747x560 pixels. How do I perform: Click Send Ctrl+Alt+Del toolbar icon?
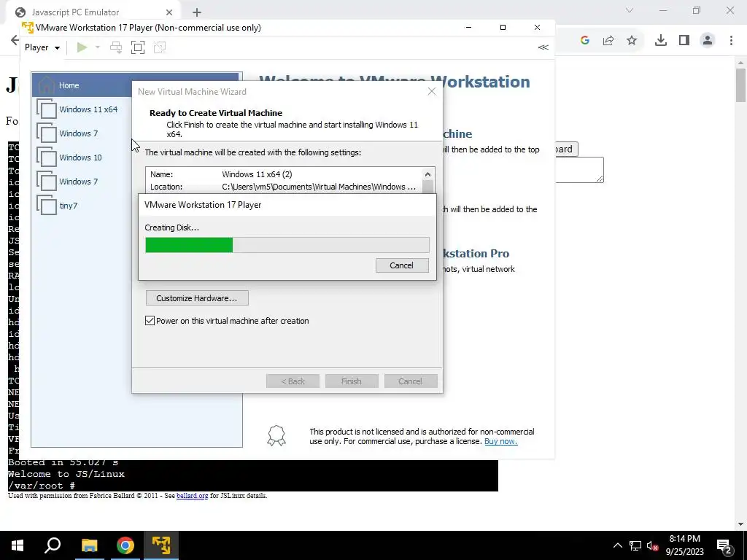116,47
